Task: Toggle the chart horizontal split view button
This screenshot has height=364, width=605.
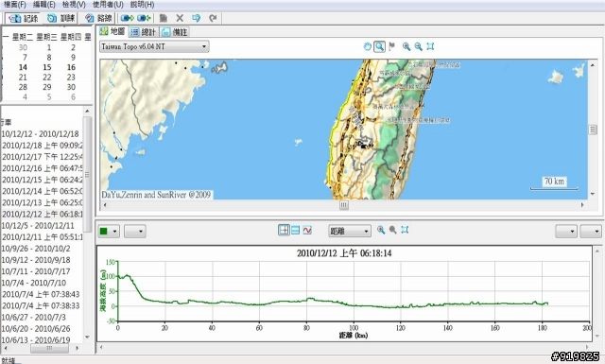Action: click(x=296, y=231)
